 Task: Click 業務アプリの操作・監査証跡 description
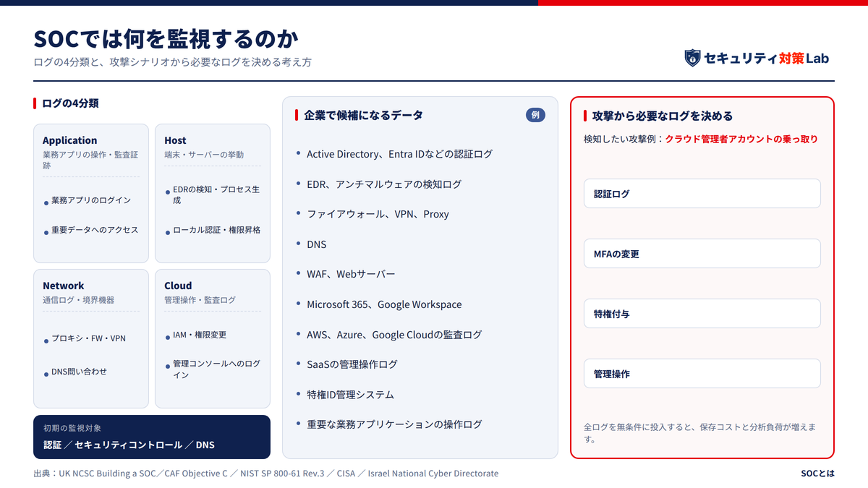[x=90, y=160]
